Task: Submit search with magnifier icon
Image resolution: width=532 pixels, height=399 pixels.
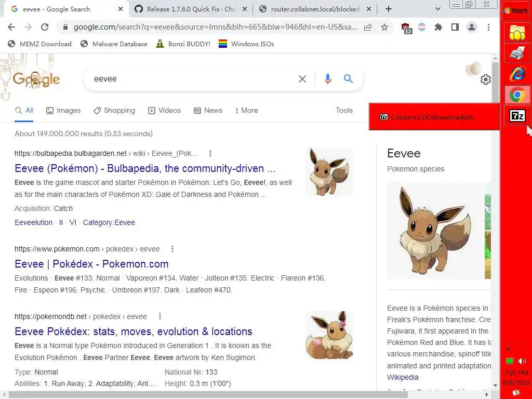Action: point(348,79)
